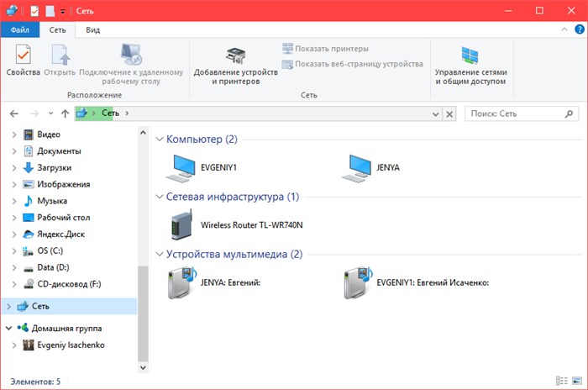Select Домашняя группа in navigation pane
Image resolution: width=588 pixels, height=390 pixels.
(x=66, y=328)
